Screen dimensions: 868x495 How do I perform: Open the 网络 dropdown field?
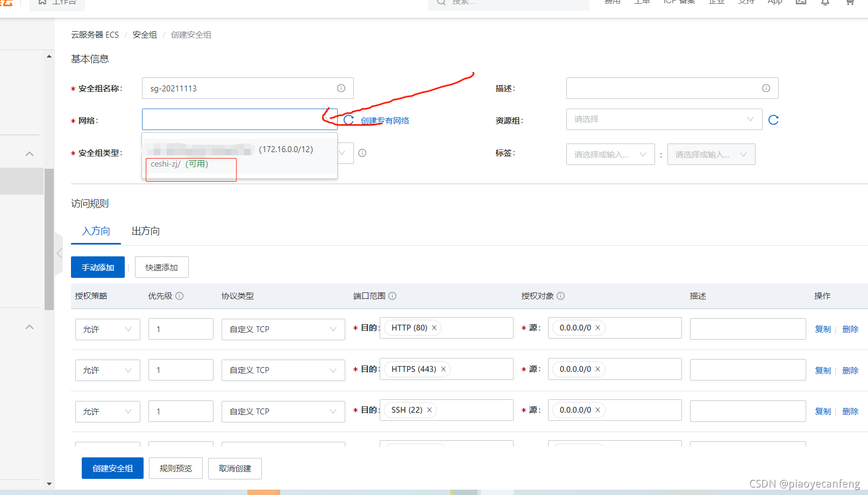[x=239, y=119]
